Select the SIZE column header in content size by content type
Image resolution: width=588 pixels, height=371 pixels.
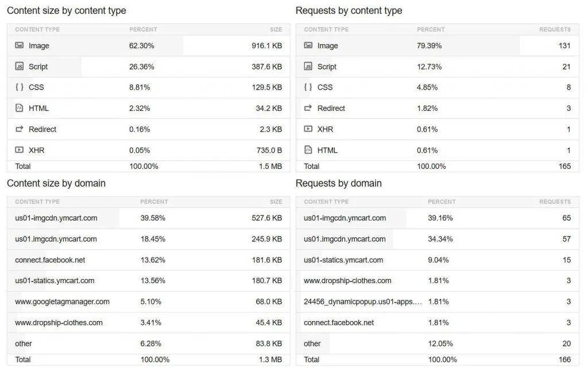[276, 29]
